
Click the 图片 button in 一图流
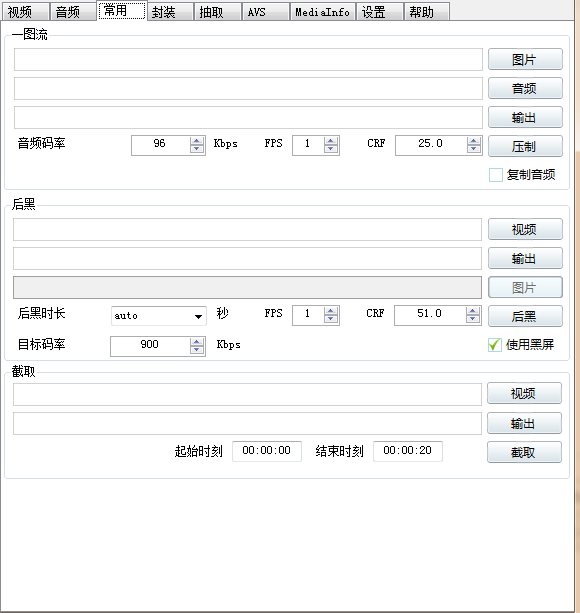[x=525, y=59]
